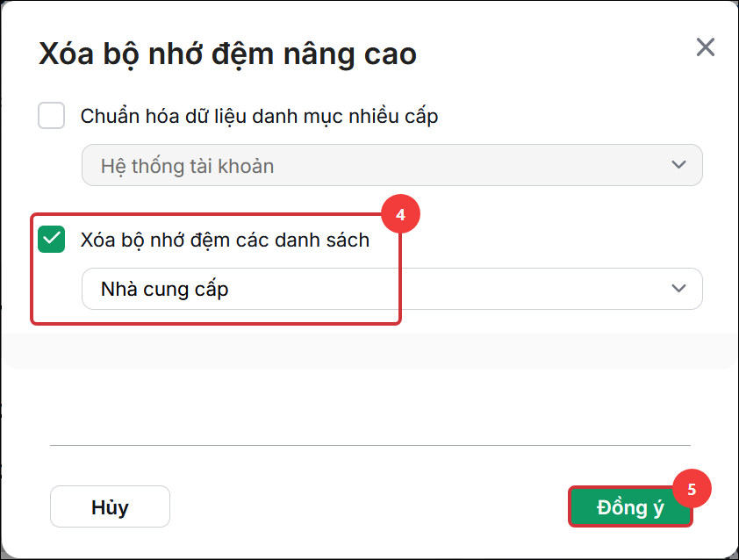Open the Nhà cung cấp dropdown list
The height and width of the screenshot is (560, 739).
392,289
